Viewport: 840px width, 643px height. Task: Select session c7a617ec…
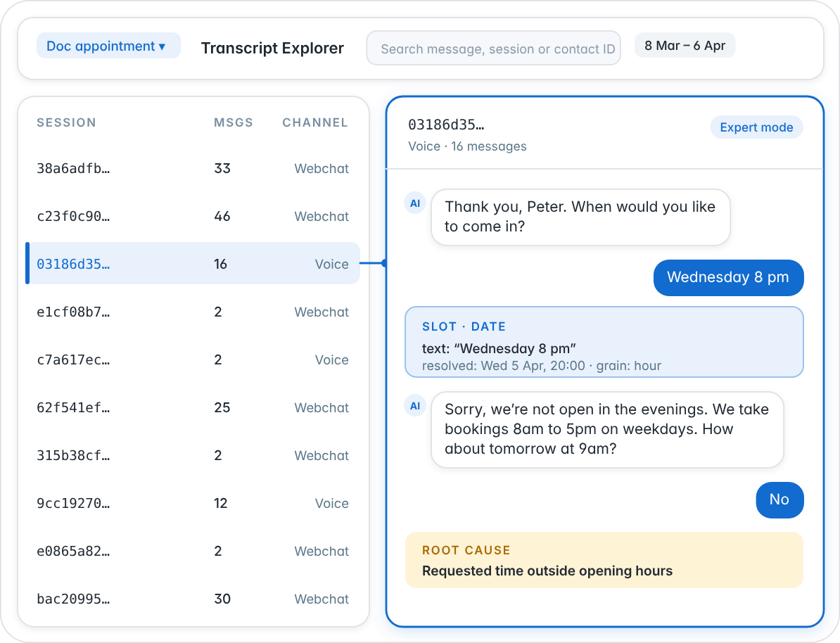pos(193,359)
